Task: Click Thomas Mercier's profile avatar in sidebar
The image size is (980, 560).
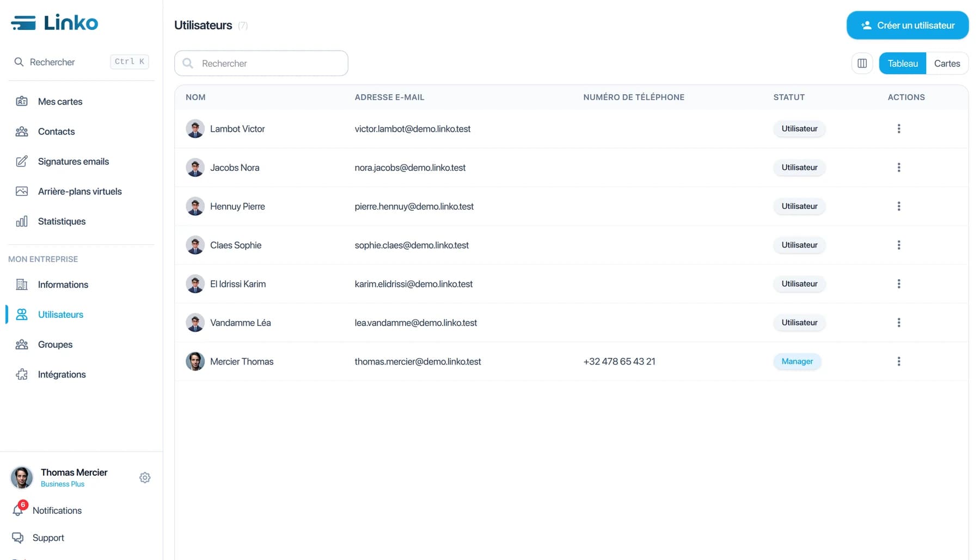Action: click(x=22, y=477)
